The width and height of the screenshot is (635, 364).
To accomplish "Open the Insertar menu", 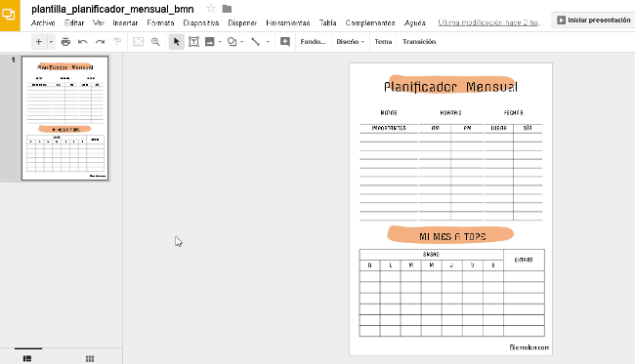I will (125, 23).
